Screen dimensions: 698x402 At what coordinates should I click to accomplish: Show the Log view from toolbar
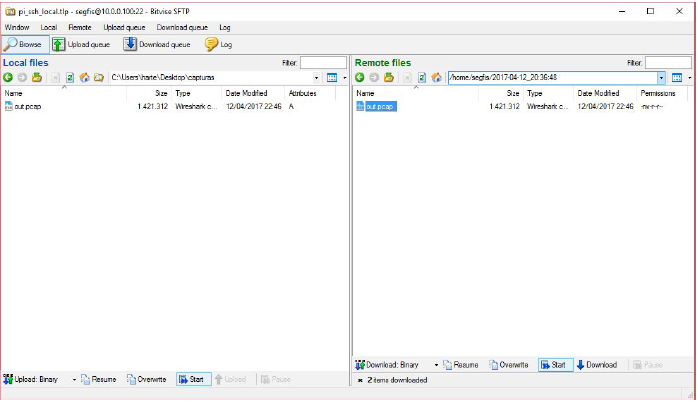coord(219,44)
